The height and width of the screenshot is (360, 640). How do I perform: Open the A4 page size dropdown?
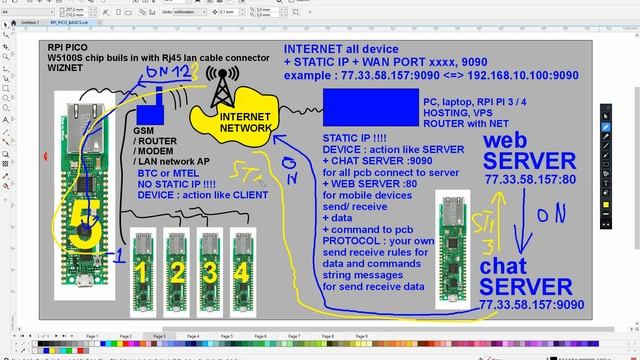28,12
